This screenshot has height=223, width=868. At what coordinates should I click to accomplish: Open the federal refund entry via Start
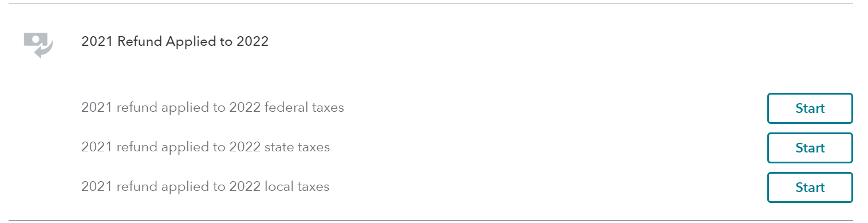[810, 108]
